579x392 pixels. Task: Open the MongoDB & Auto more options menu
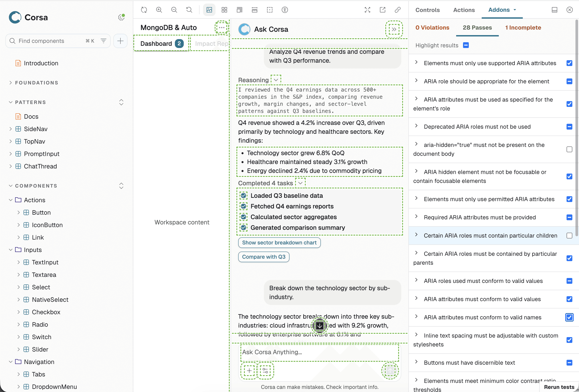(x=222, y=27)
